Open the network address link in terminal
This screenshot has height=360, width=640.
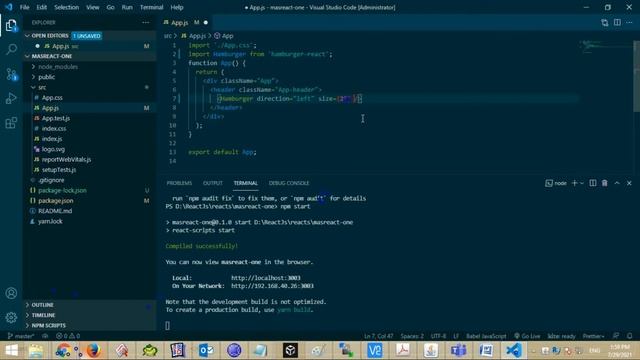(272, 286)
